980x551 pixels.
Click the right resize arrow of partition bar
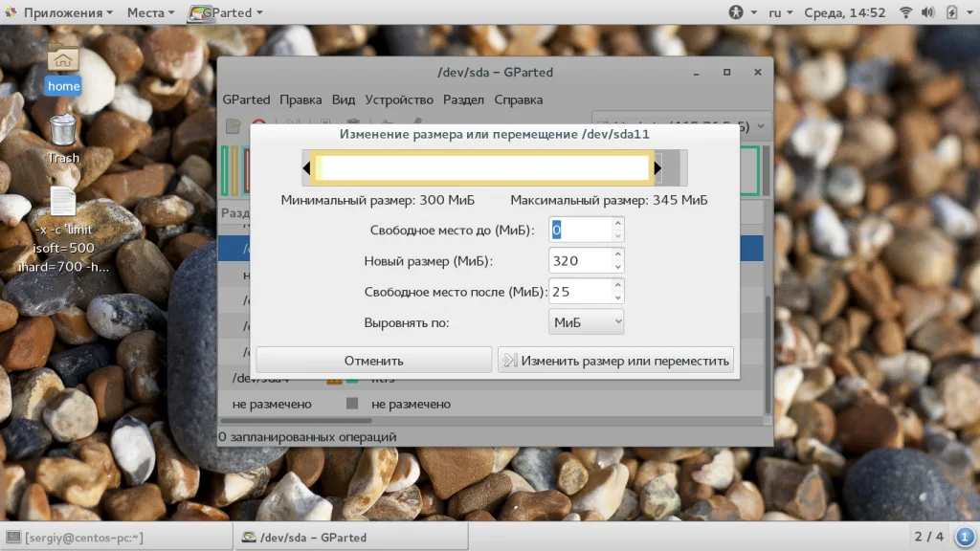pyautogui.click(x=657, y=168)
